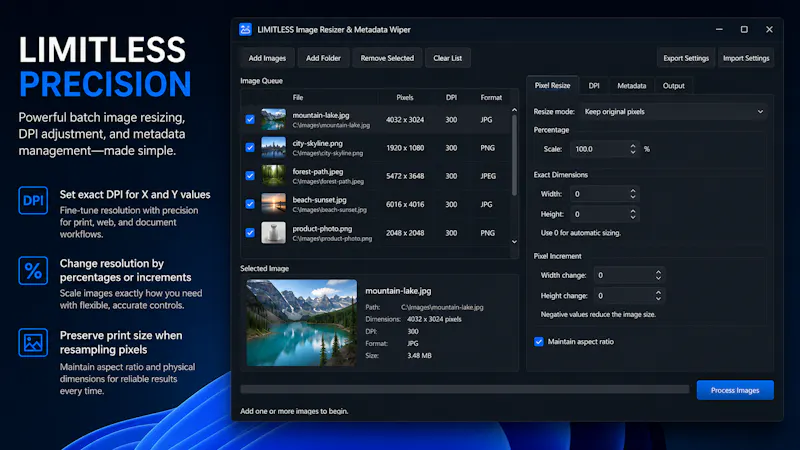Click the '6016 x 4016' pixels cell

pos(405,204)
